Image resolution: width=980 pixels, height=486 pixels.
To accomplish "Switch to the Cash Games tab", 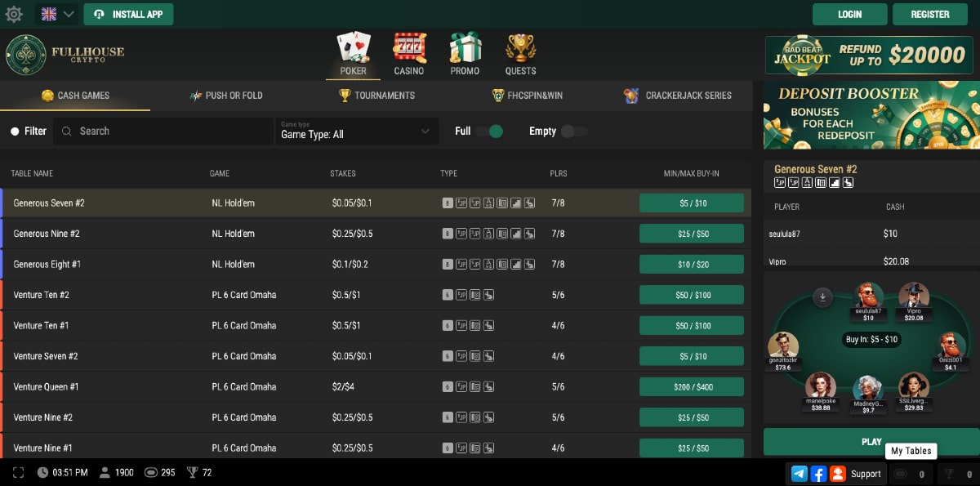I will tap(75, 96).
